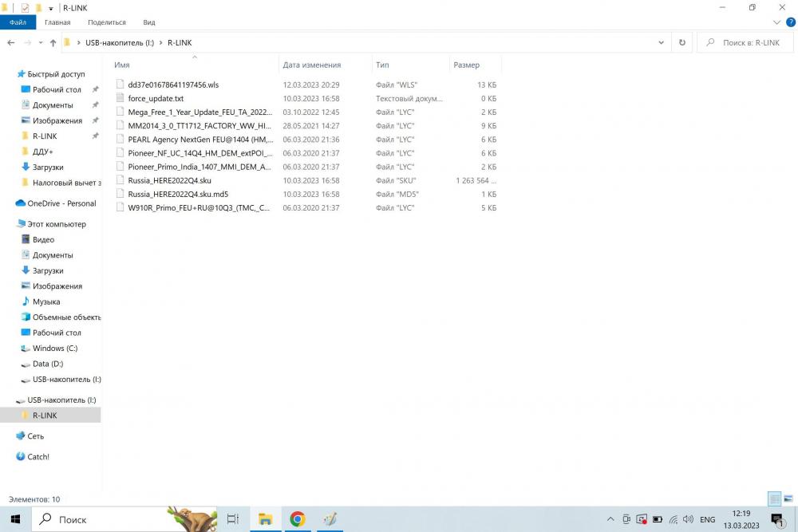The height and width of the screenshot is (532, 798).
Task: Open Catch! in navigation pane
Action: click(38, 457)
